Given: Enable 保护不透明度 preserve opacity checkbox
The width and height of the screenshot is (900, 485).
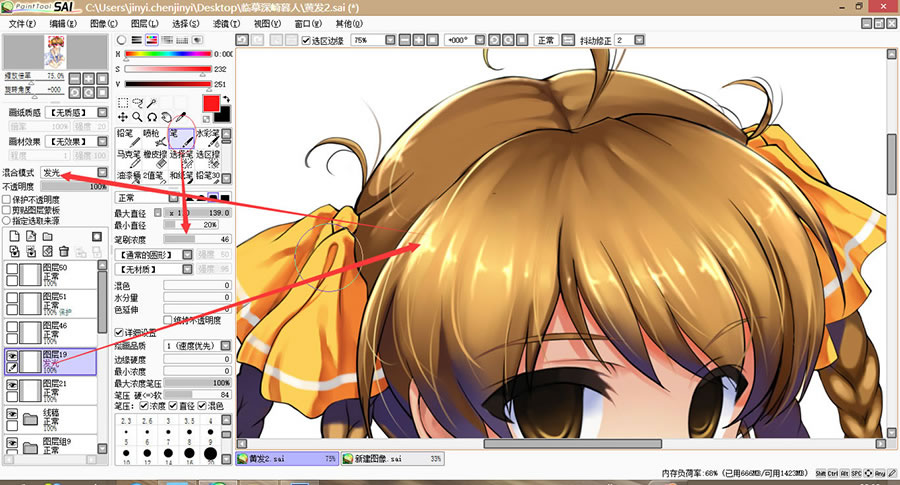Looking at the screenshot, I should [7, 200].
